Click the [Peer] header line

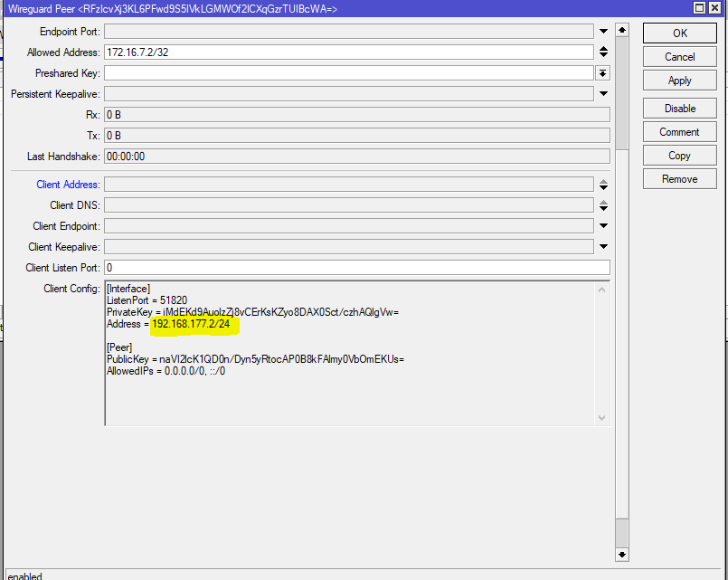[x=119, y=347]
